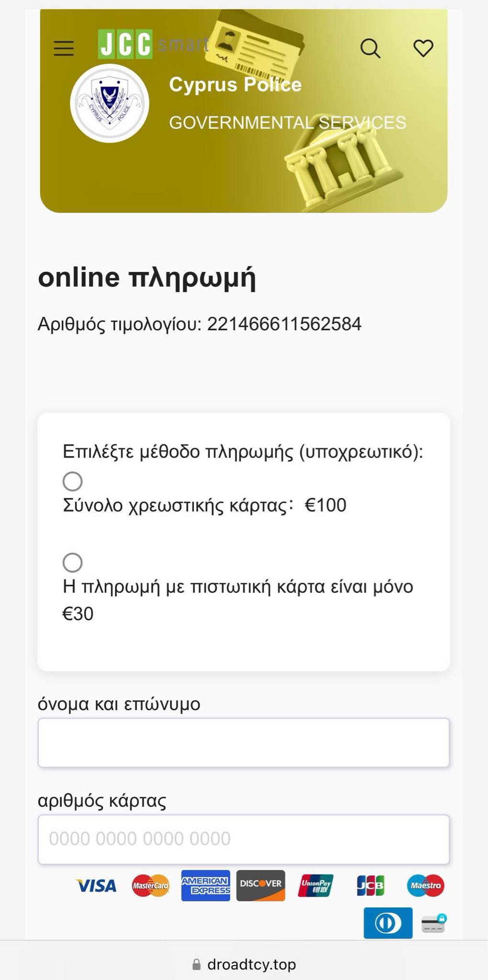Image resolution: width=488 pixels, height=980 pixels.
Task: Open the hamburger menu
Action: [x=64, y=48]
